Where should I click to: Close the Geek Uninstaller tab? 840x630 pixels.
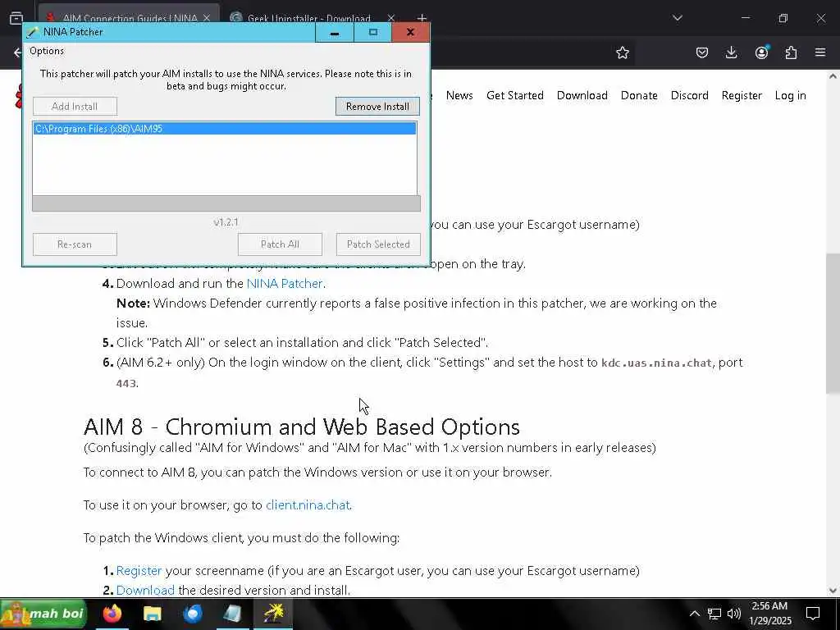coord(391,18)
